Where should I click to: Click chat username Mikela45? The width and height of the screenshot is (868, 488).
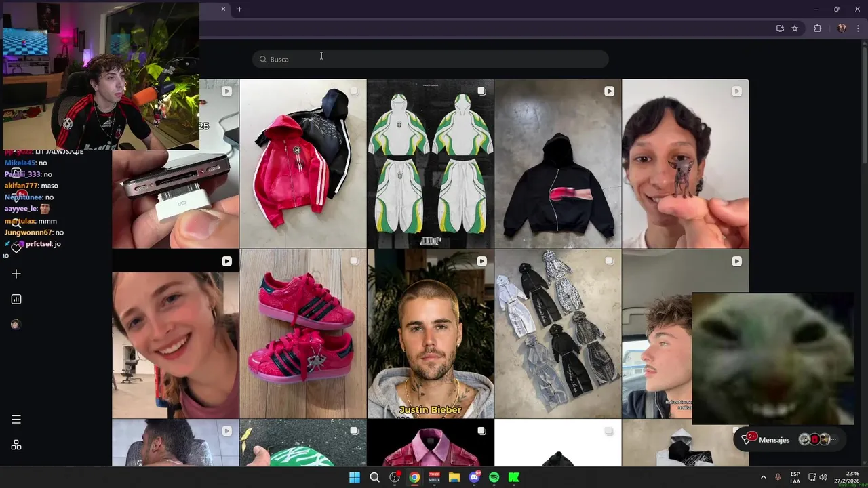point(20,163)
